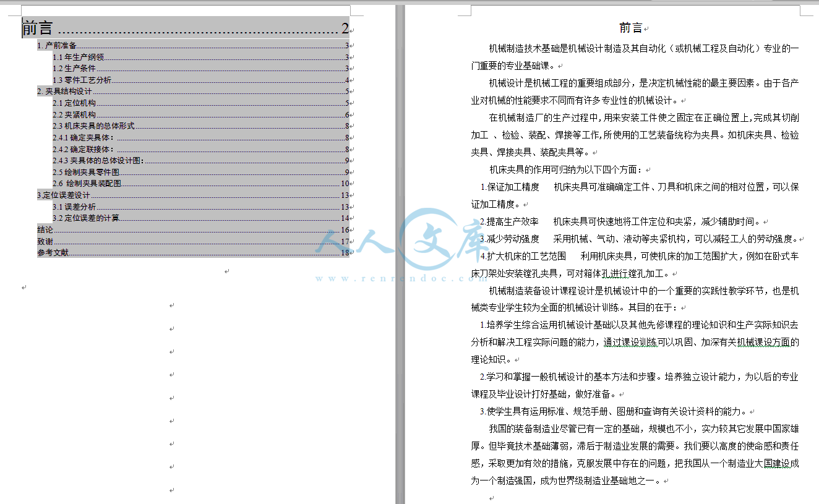Click '3.2 定位误差的计算' contents row

(x=201, y=218)
